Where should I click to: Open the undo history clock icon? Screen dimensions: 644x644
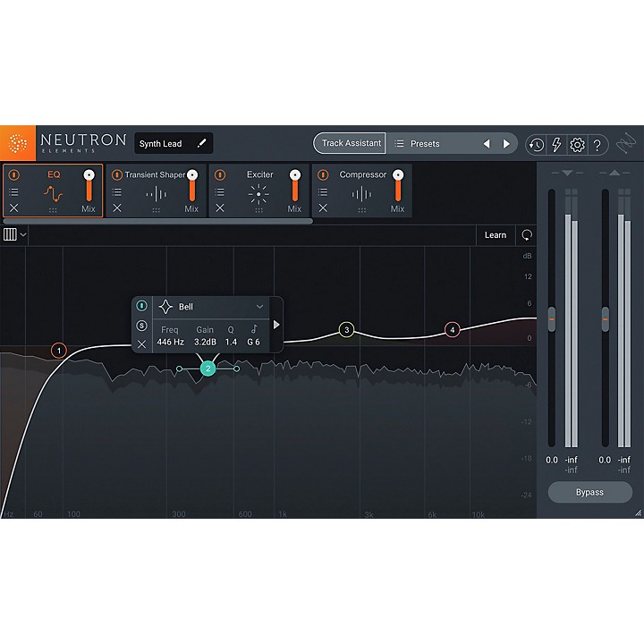click(536, 144)
